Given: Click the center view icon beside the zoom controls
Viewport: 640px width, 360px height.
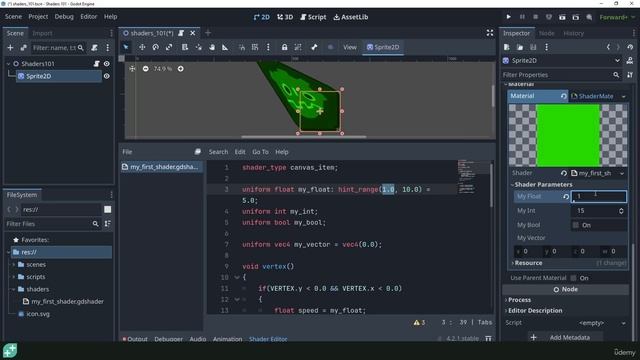Looking at the screenshot, I should (x=132, y=69).
